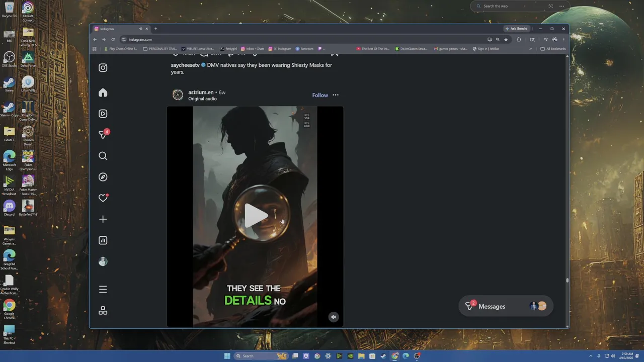Click the taskbar Search box
The image size is (644, 362).
click(x=262, y=356)
